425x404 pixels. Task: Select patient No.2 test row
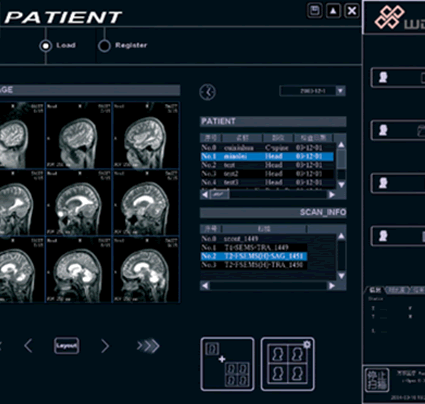tap(267, 165)
